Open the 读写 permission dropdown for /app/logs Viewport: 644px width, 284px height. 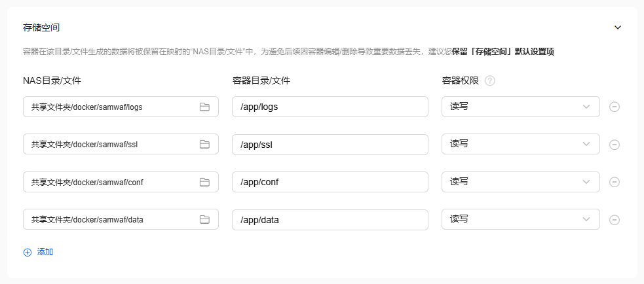point(521,107)
